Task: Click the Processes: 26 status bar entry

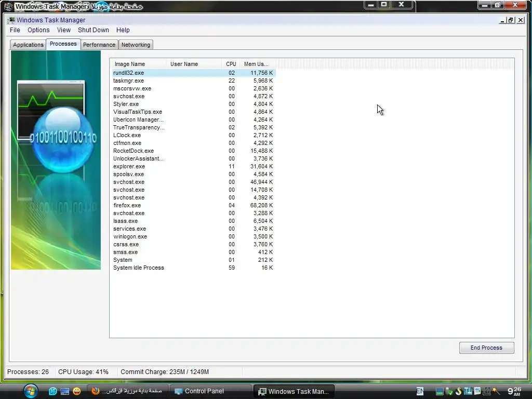Action: (28, 372)
